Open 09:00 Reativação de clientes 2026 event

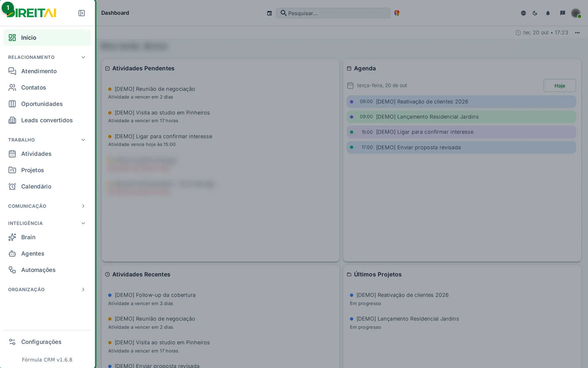(x=461, y=102)
